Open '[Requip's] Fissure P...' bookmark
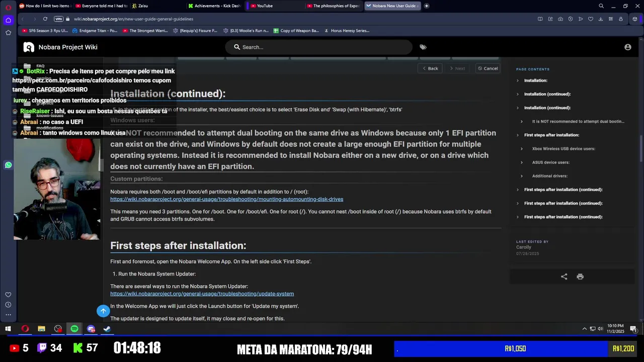 point(195,31)
